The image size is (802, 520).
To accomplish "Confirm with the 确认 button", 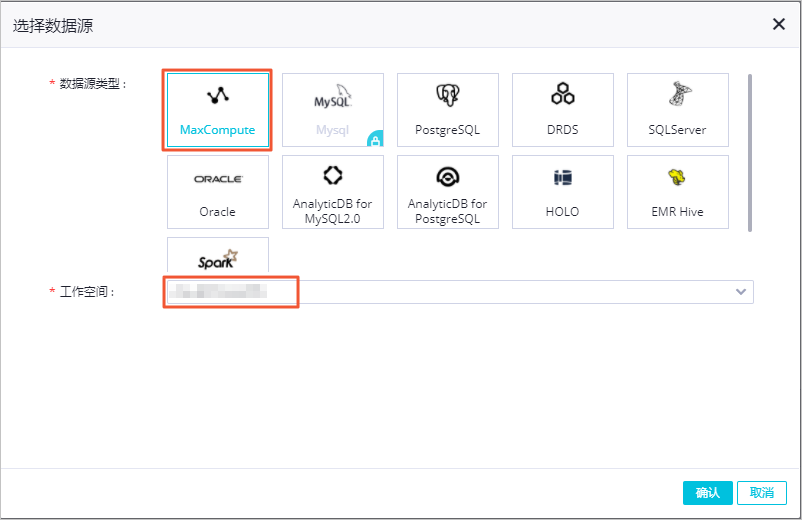I will point(707,493).
